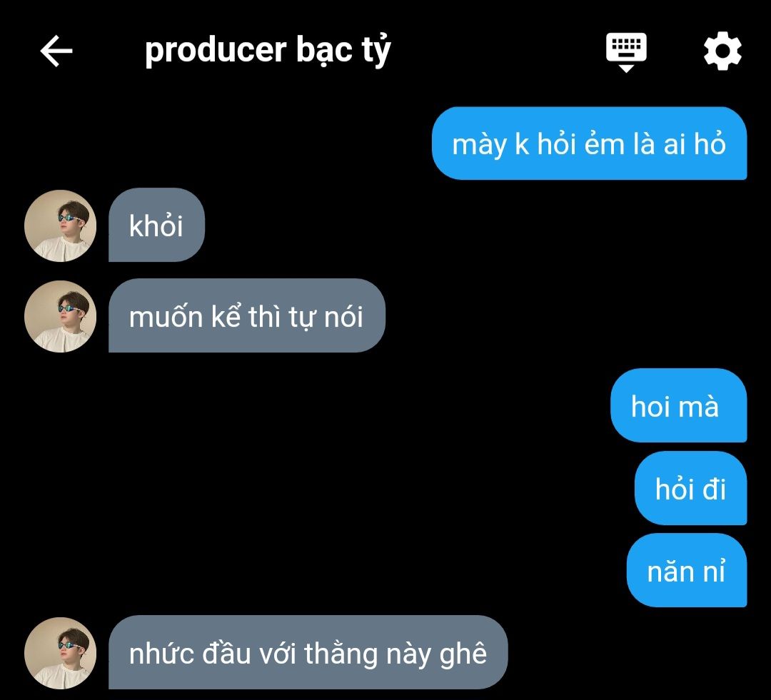Tap the avatar beside "khỏi" message
The height and width of the screenshot is (700, 771).
pyautogui.click(x=61, y=225)
